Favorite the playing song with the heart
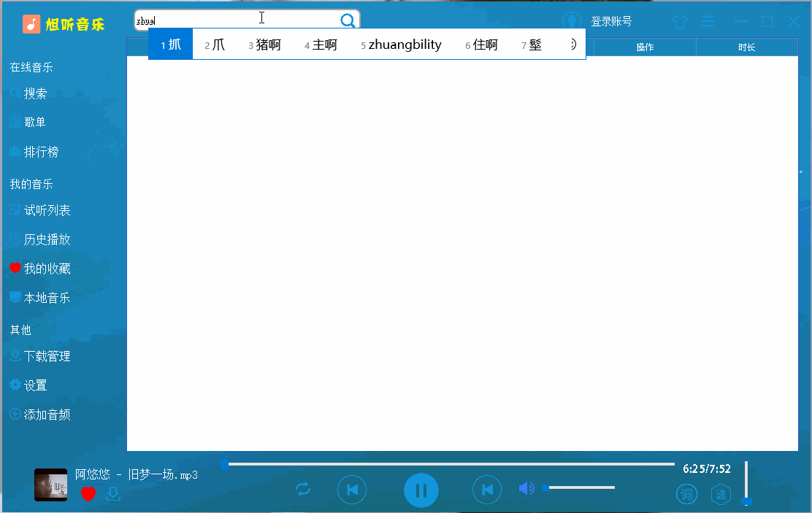Viewport: 812px width, 513px height. (x=88, y=494)
